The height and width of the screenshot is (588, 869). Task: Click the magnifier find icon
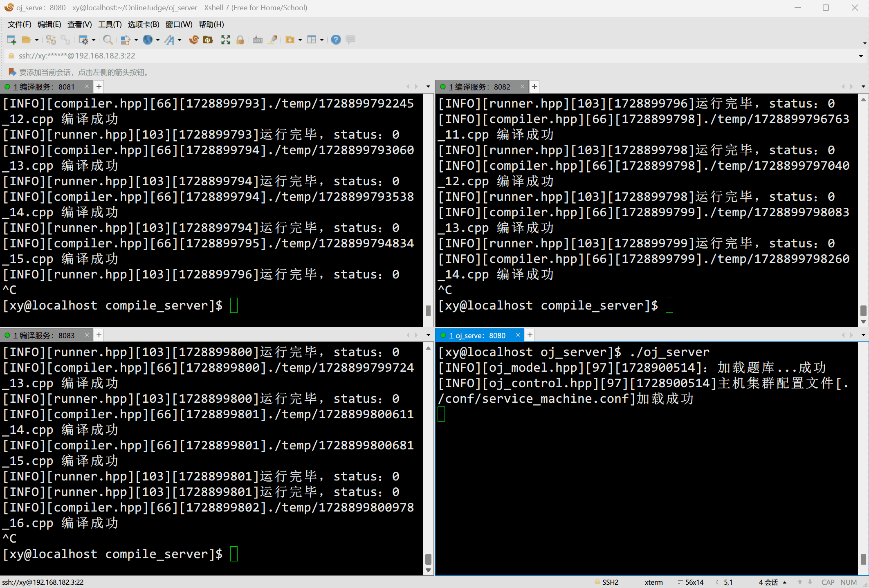coord(108,40)
